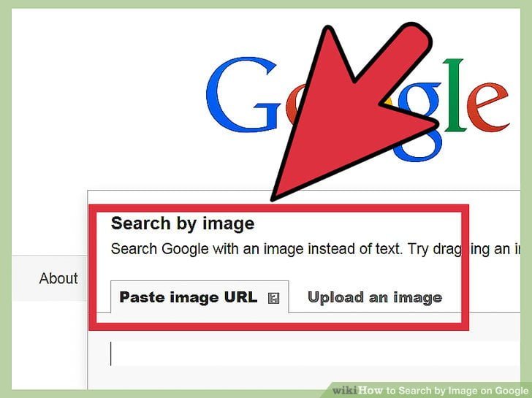Click the large red arrow pointer graphic

pos(351,112)
